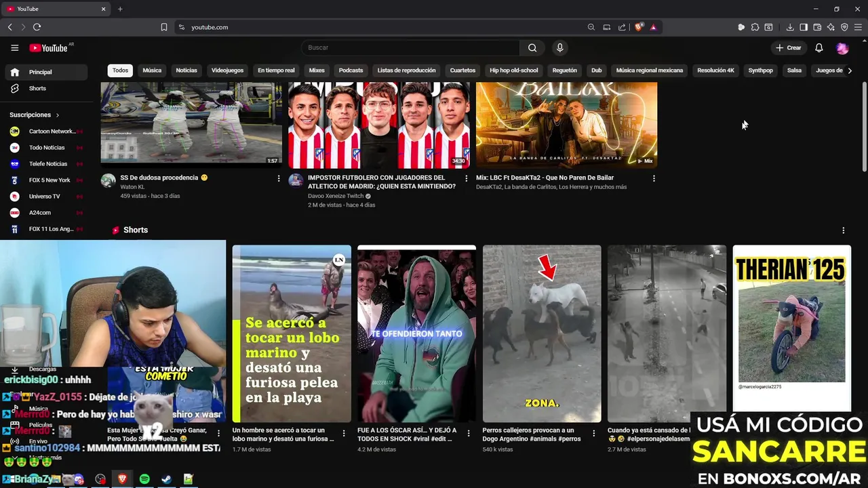
Task: Open the Brave Rewards triangle icon
Action: click(653, 27)
